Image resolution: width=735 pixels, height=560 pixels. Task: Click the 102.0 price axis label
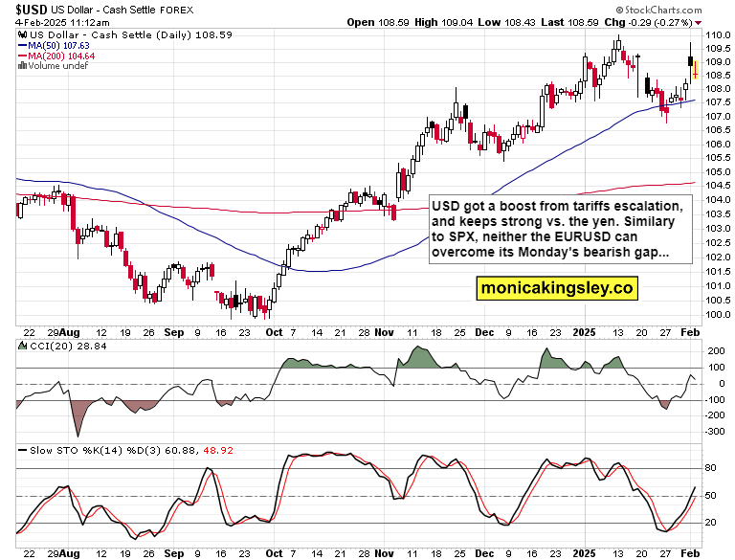[718, 257]
